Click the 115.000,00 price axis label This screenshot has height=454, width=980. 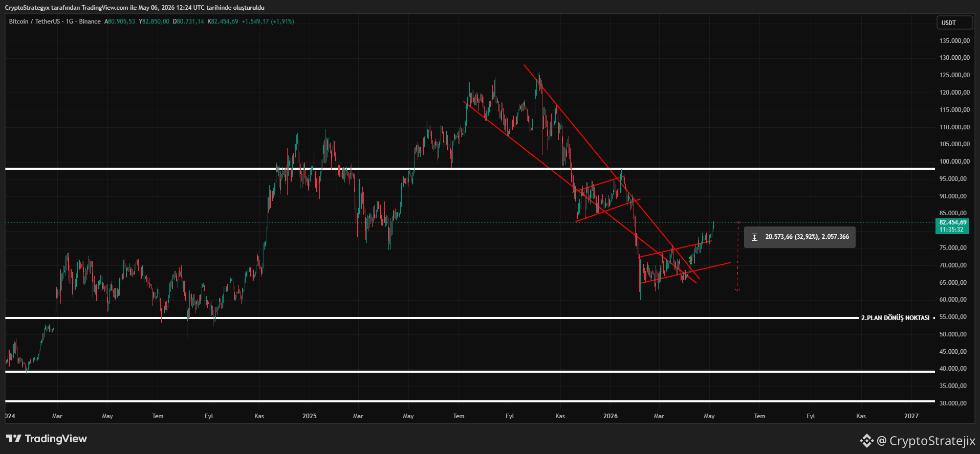tap(954, 110)
